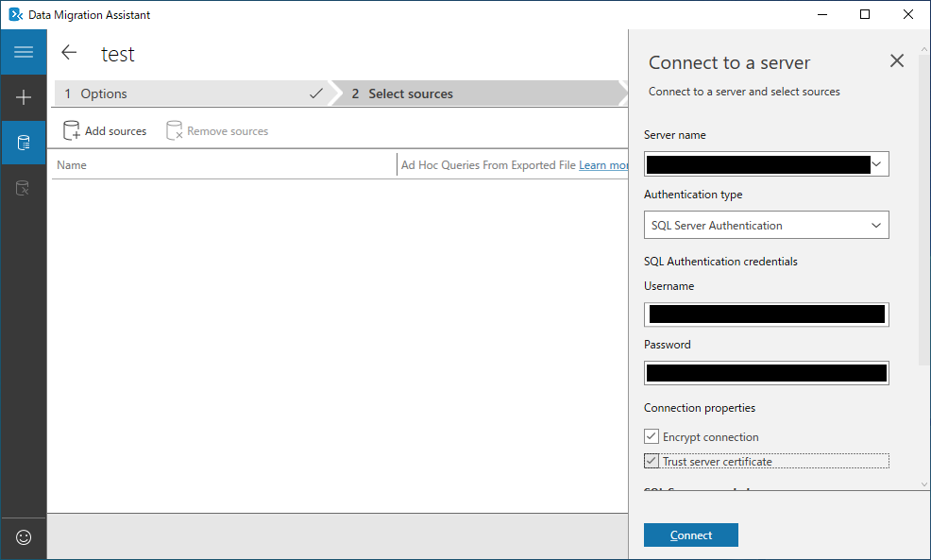Click the plus New project icon
The height and width of the screenshot is (560, 931).
coord(24,97)
